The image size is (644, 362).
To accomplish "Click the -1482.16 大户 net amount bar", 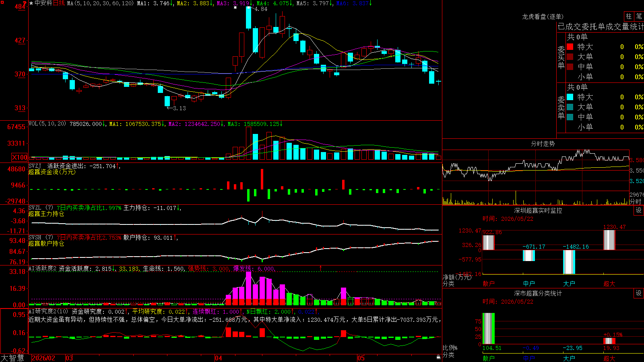I will [569, 262].
